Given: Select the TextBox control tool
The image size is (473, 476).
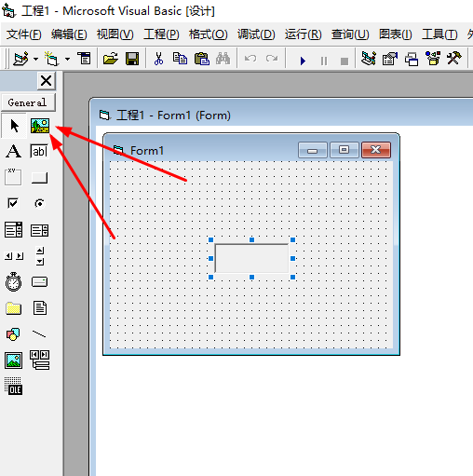Looking at the screenshot, I should coord(39,152).
